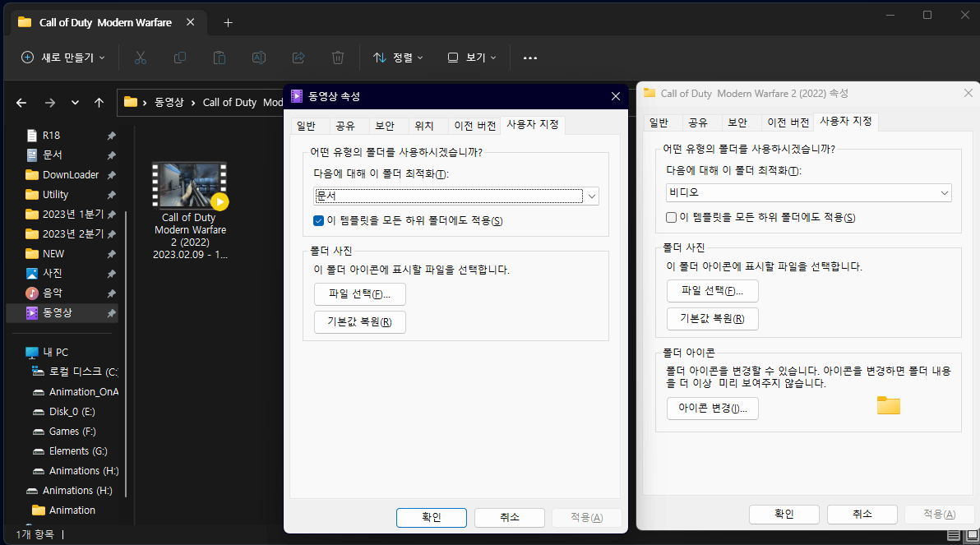Click the Share icon in Explorer toolbar
The image size is (980, 545).
tap(298, 58)
